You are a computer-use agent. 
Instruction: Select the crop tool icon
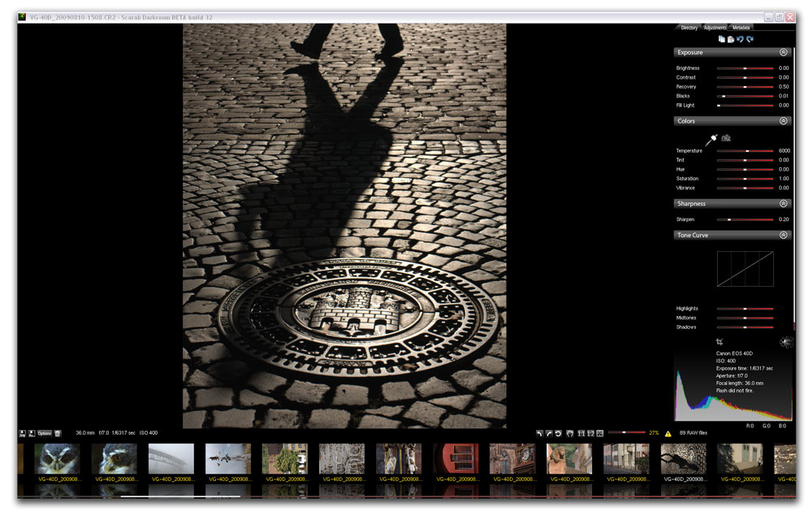[719, 342]
